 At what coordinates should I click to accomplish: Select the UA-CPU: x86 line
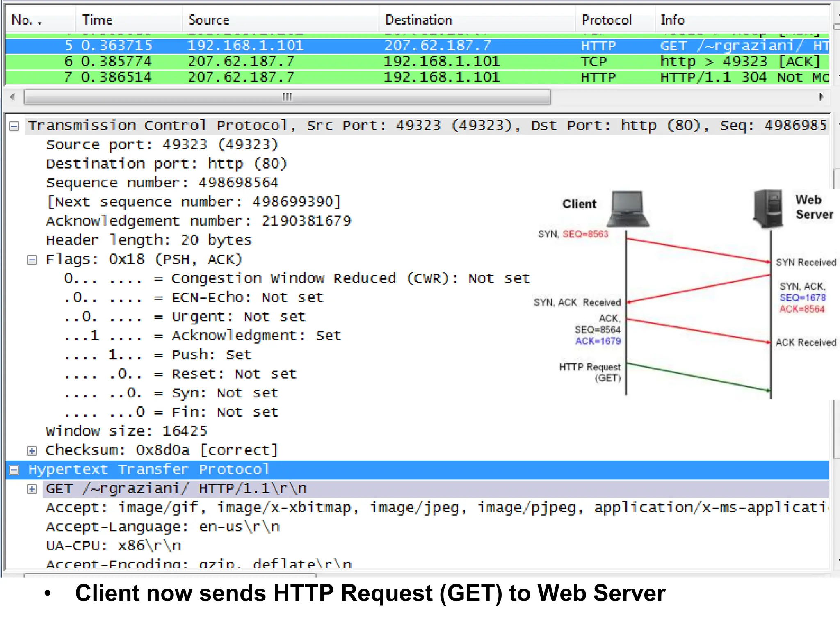tap(113, 546)
